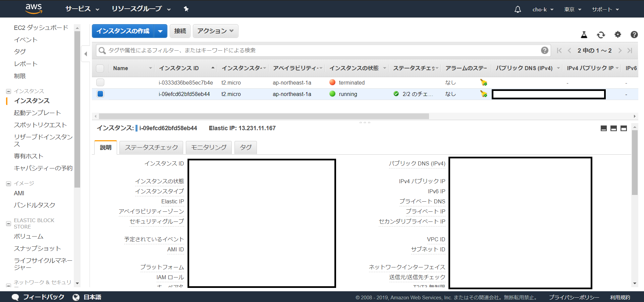Click green running status indicator
This screenshot has width=644, height=302.
coord(332,94)
